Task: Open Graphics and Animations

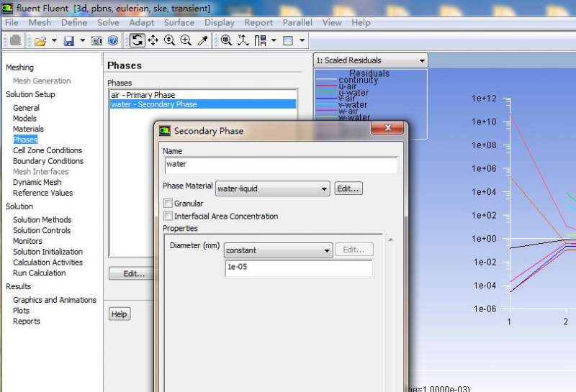Action: [55, 300]
